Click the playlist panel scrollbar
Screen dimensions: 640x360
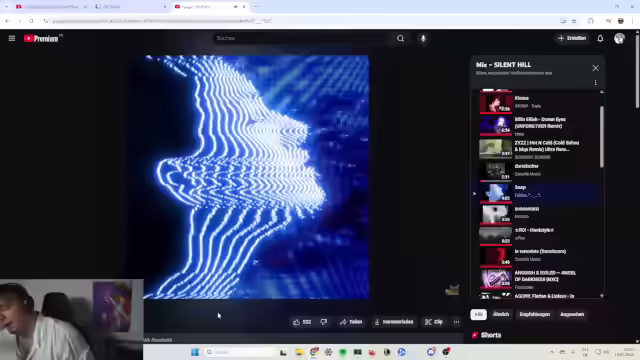click(x=602, y=136)
